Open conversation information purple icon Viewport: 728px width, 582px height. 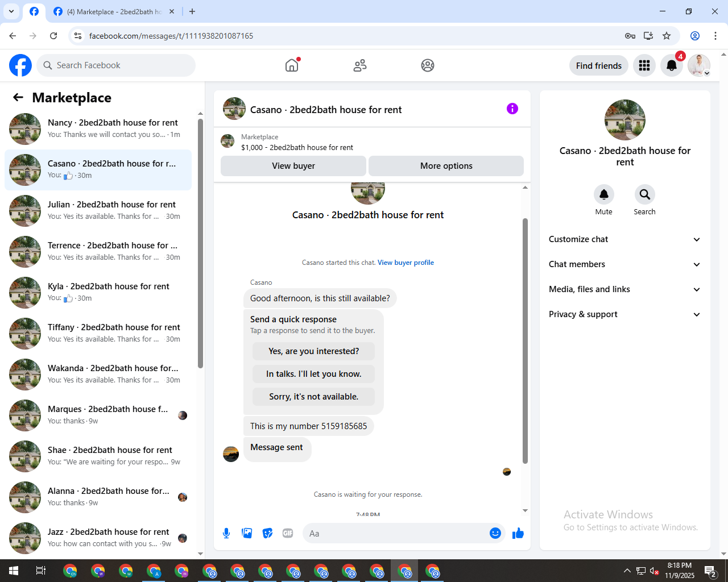coord(512,109)
